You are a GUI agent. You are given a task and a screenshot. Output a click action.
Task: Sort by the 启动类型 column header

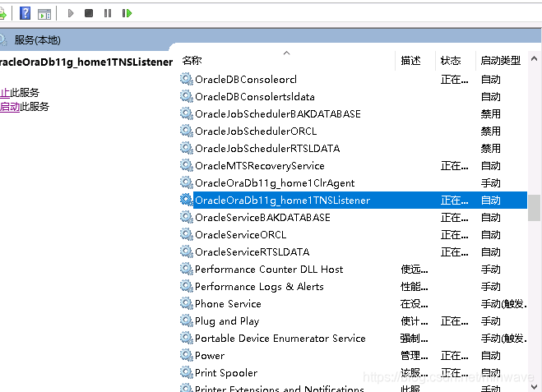tap(502, 61)
